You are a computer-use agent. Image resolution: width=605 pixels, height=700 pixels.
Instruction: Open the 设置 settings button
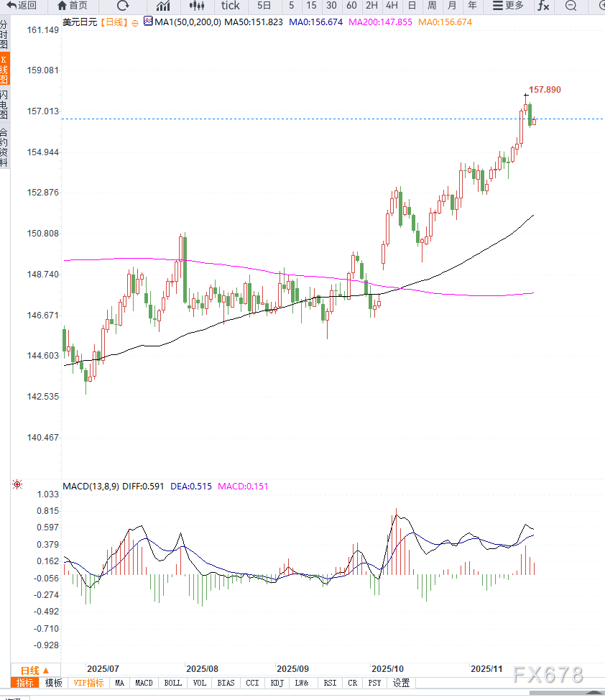(401, 683)
